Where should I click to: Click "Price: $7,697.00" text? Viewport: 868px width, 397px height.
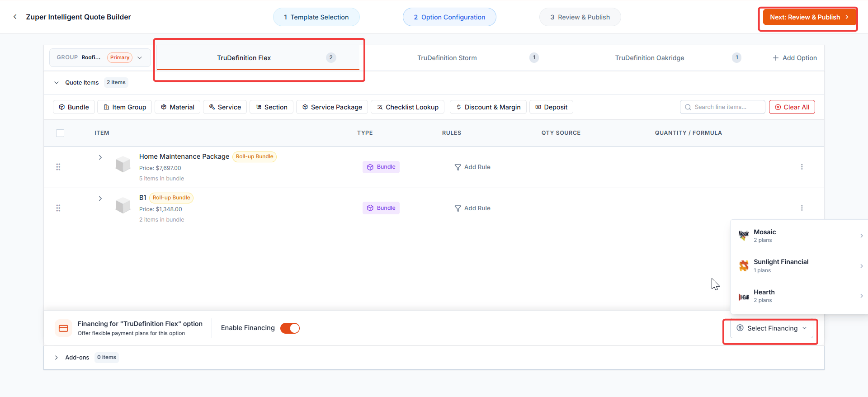point(160,168)
